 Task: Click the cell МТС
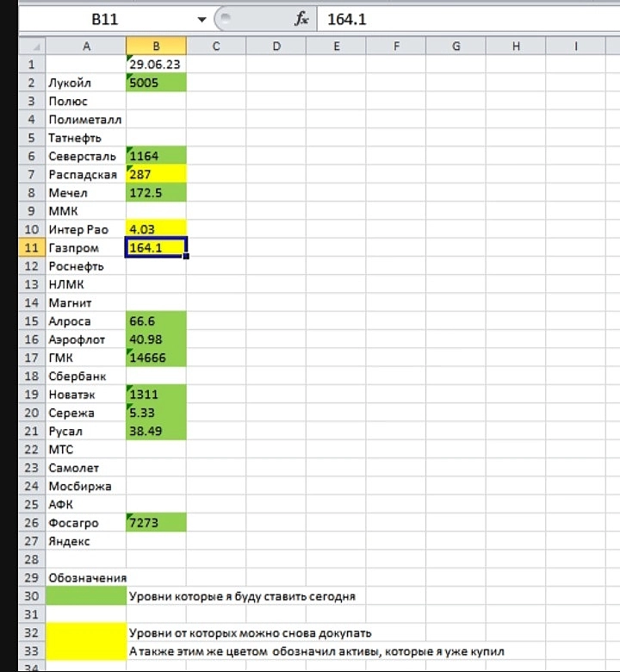click(86, 449)
